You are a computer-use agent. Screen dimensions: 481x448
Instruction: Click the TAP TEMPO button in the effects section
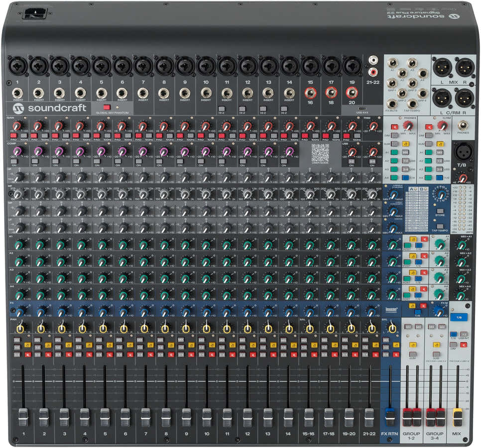click(x=440, y=226)
